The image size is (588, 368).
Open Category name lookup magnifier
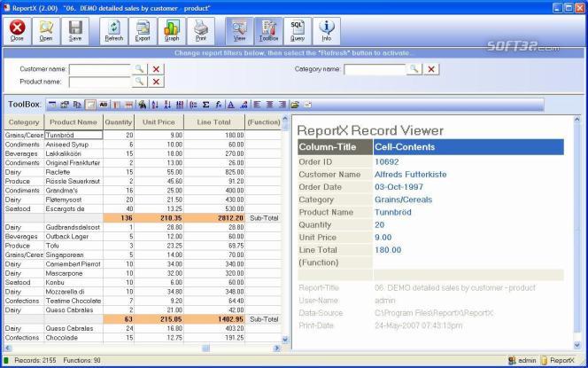[x=414, y=69]
